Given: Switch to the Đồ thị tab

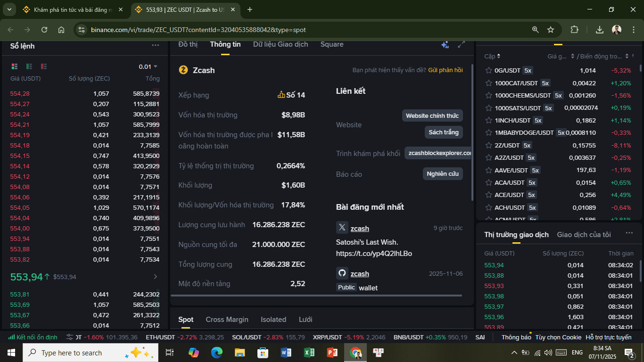Looking at the screenshot, I should click(188, 44).
